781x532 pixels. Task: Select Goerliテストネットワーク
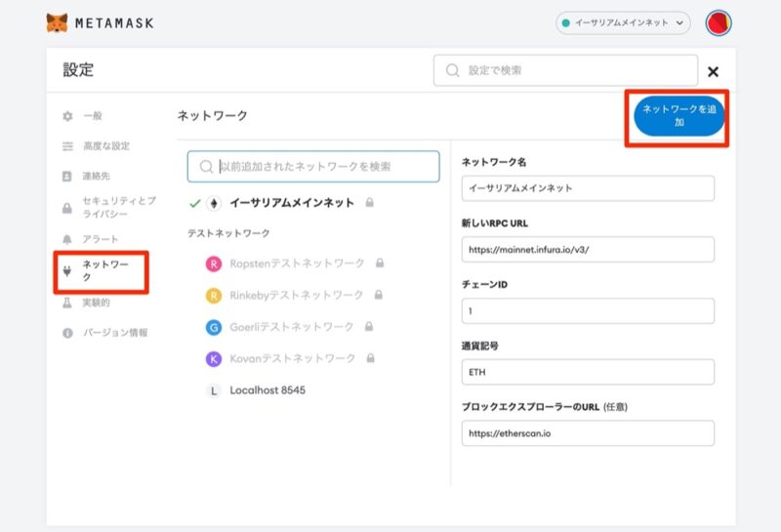tap(291, 327)
